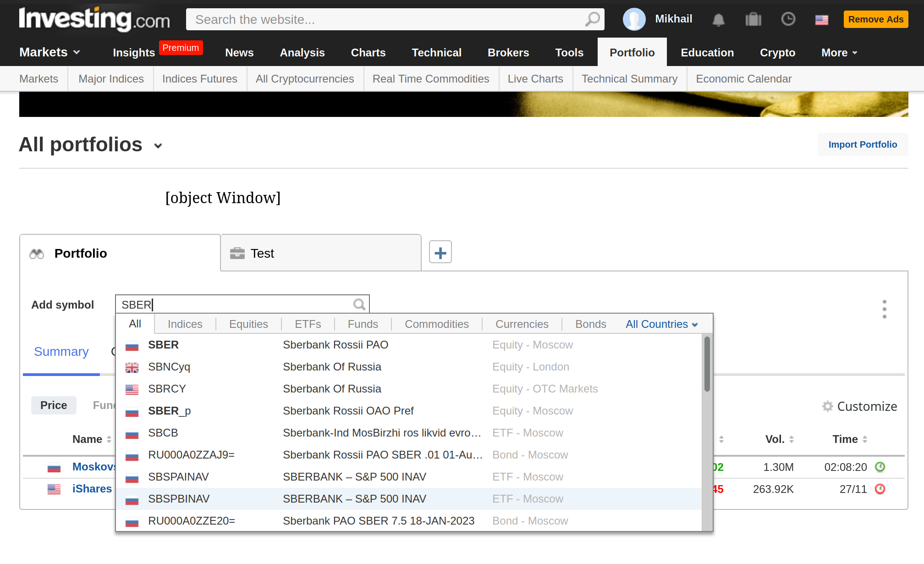
Task: Click the magnifier icon in website search
Action: 592,19
